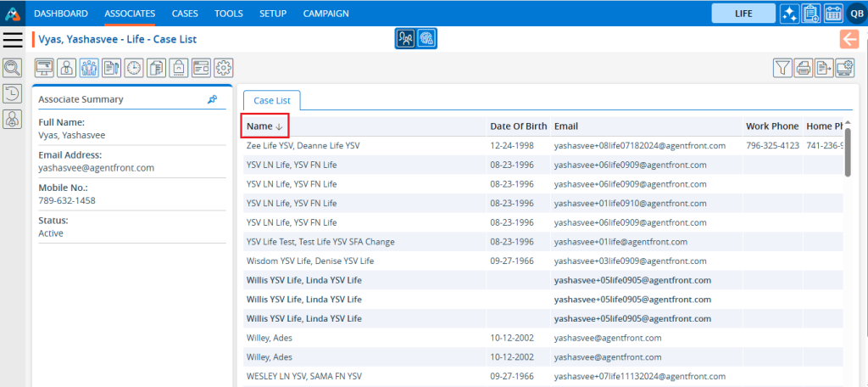Go to the CASES menu

(x=184, y=14)
